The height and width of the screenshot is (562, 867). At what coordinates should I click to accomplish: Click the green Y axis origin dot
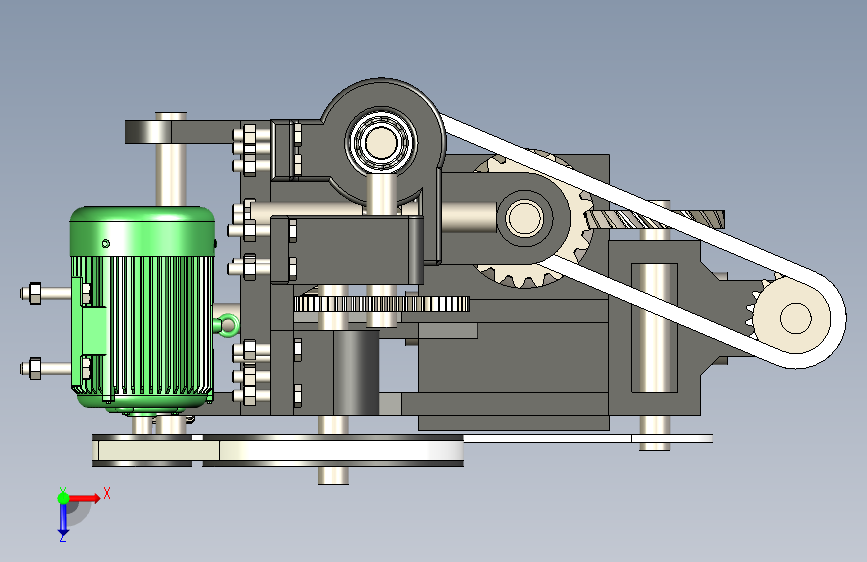[x=63, y=498]
